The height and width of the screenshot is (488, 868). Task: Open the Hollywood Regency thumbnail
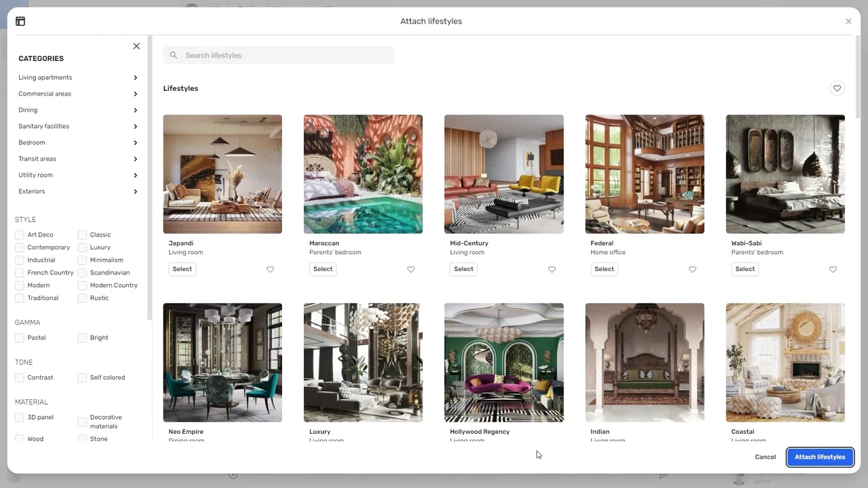click(504, 363)
